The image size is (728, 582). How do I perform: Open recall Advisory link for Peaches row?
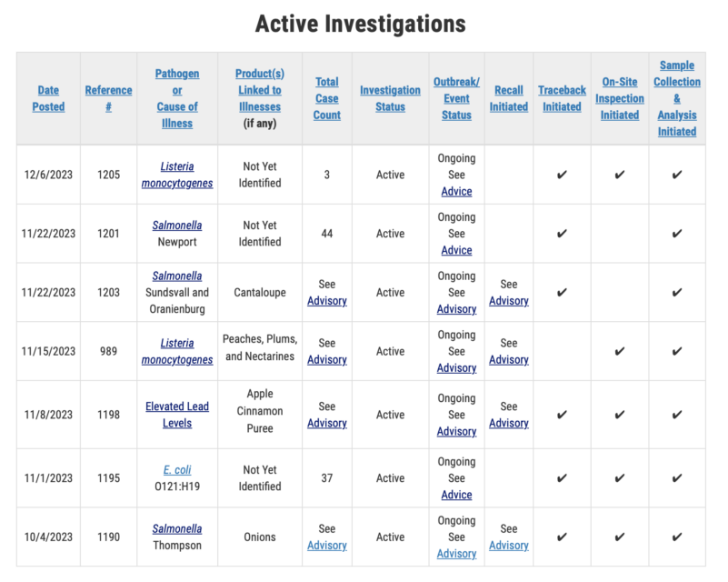pos(508,360)
